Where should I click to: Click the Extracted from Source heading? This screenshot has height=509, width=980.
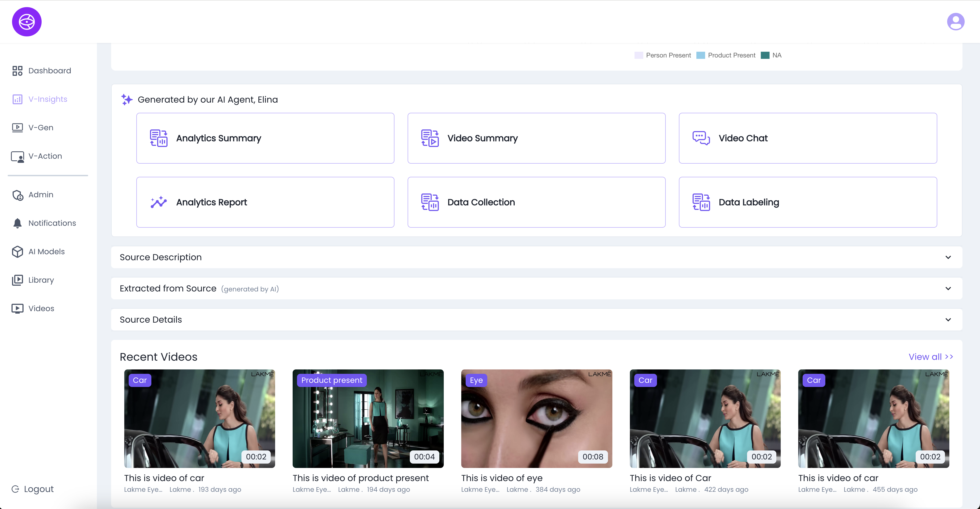click(168, 288)
